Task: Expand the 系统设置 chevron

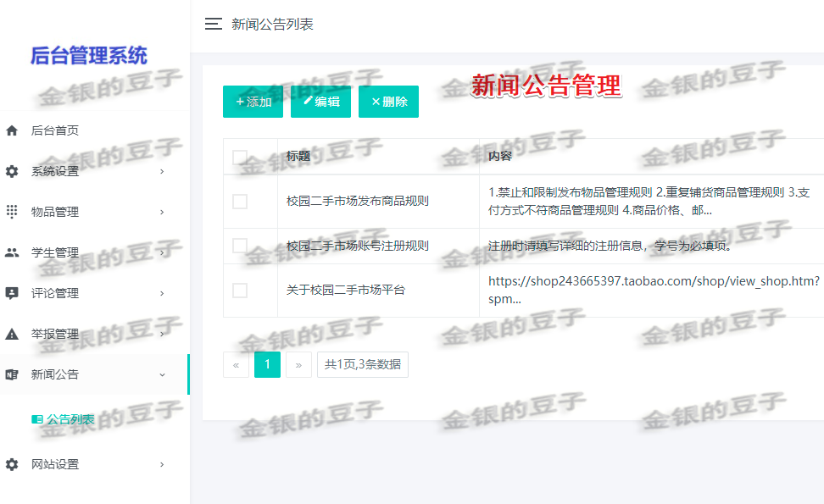Action: click(162, 171)
